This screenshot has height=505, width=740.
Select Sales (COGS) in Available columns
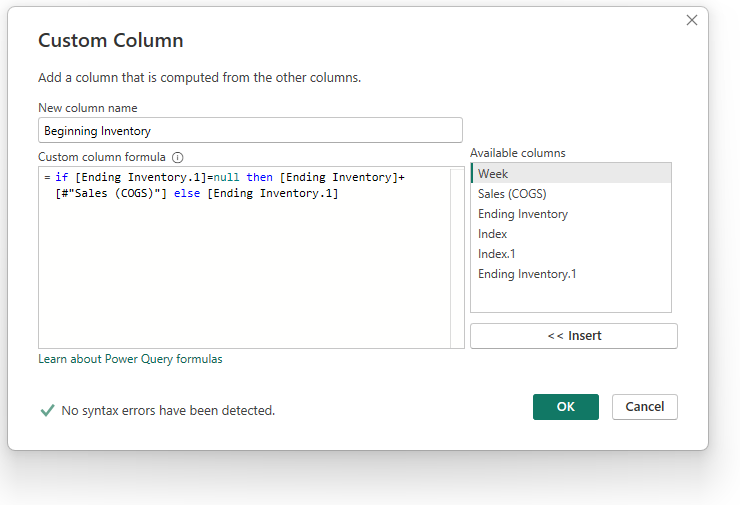click(571, 194)
